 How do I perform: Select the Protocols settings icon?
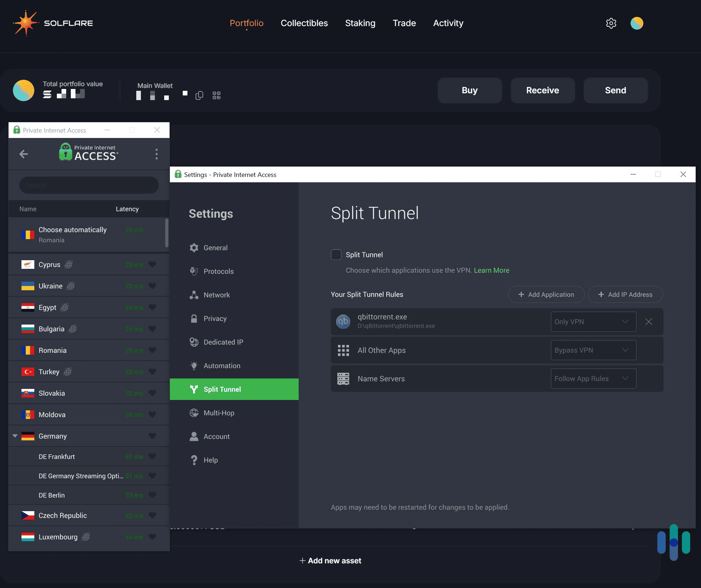pyautogui.click(x=194, y=271)
